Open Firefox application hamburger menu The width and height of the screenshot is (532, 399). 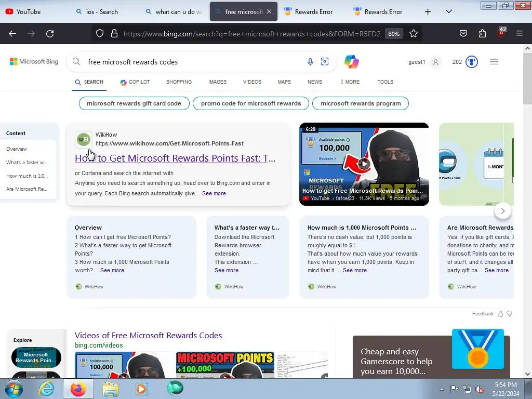[520, 34]
